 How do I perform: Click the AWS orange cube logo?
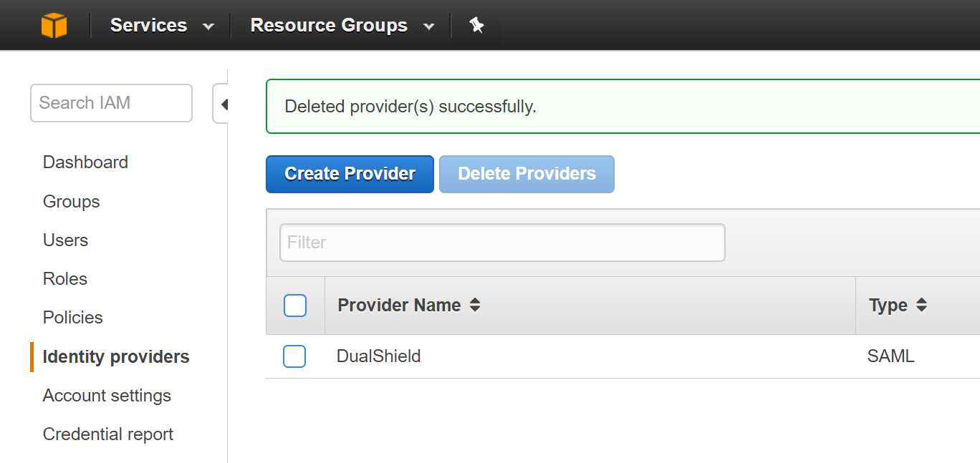[54, 26]
